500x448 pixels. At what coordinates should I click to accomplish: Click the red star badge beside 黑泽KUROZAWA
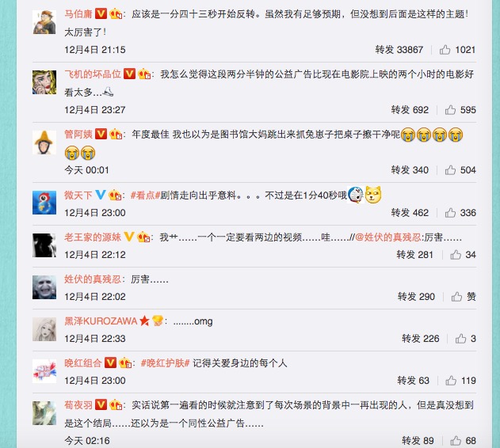pyautogui.click(x=144, y=321)
